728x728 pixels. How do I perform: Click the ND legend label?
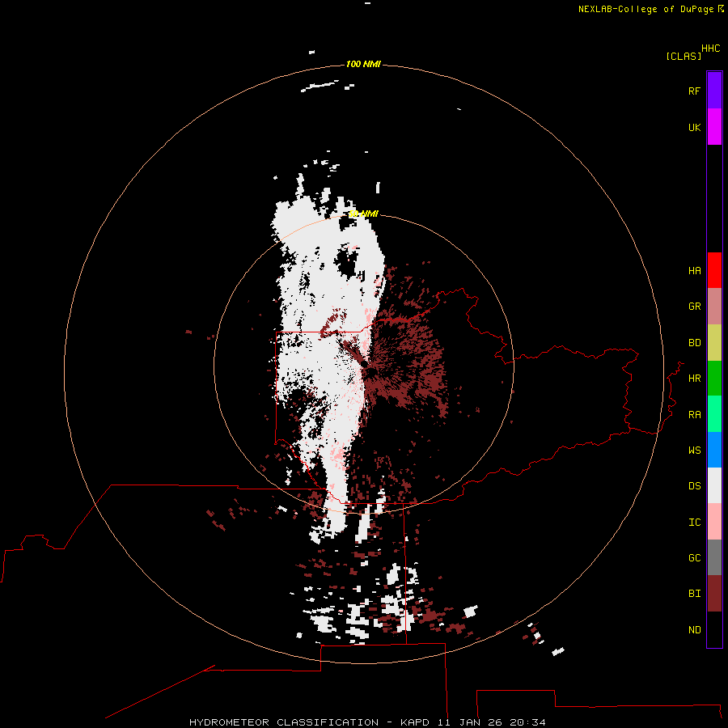pyautogui.click(x=695, y=630)
